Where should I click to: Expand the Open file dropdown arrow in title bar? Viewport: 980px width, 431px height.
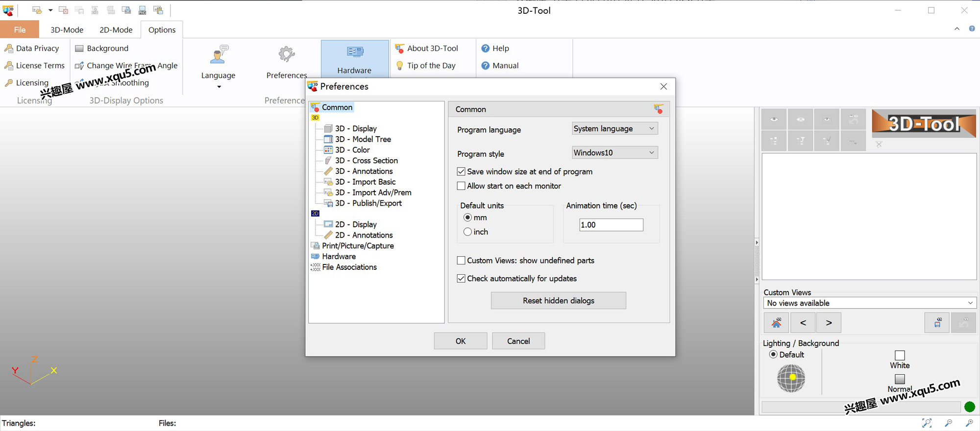click(x=50, y=10)
